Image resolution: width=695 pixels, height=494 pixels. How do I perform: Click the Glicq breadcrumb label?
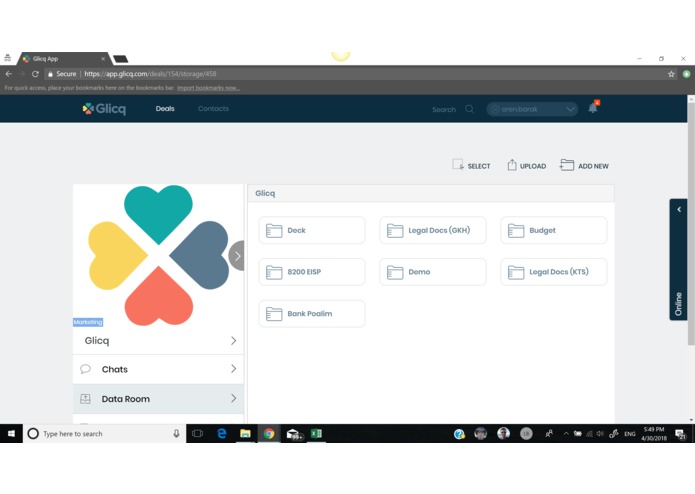point(265,193)
